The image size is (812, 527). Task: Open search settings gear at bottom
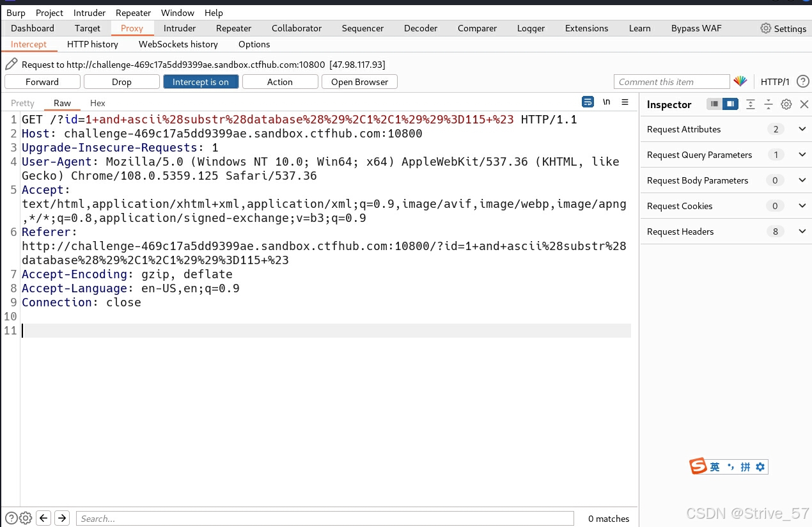(26, 518)
